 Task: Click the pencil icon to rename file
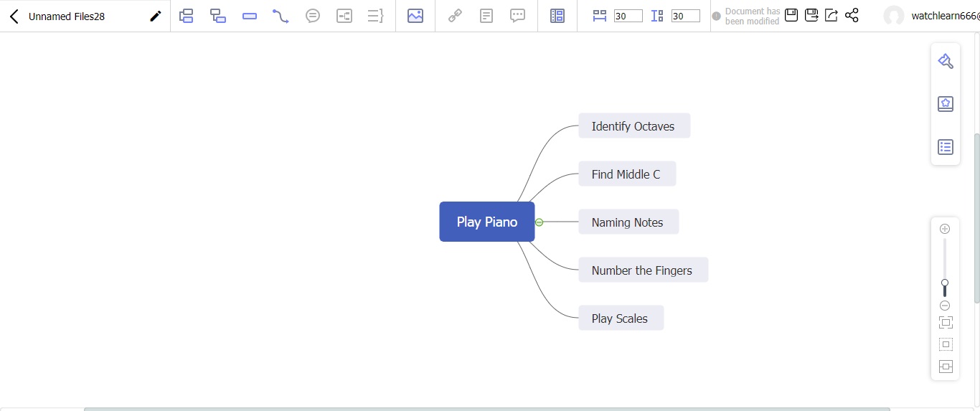click(x=155, y=16)
